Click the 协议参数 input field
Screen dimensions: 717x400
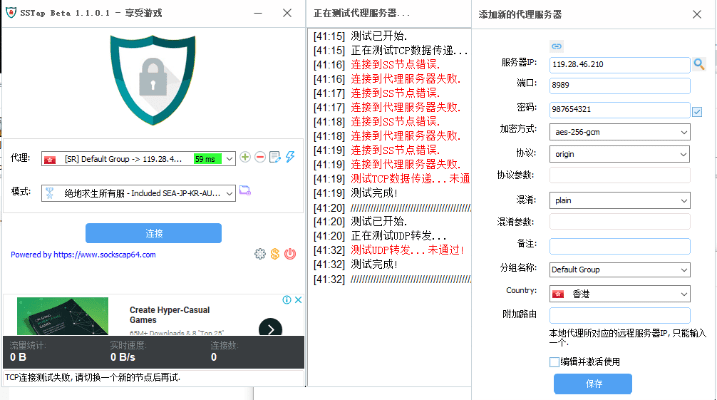coord(620,175)
